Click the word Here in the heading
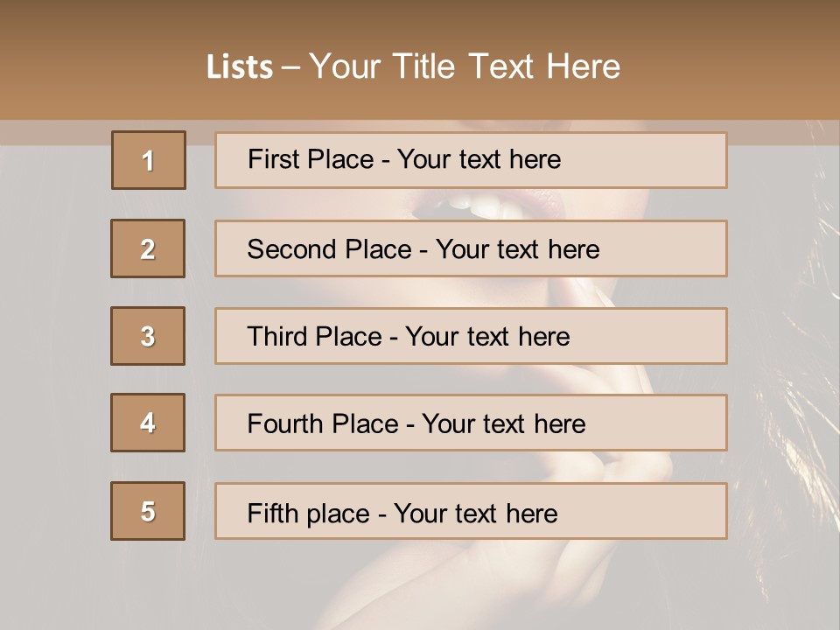840x630 pixels. 582,67
